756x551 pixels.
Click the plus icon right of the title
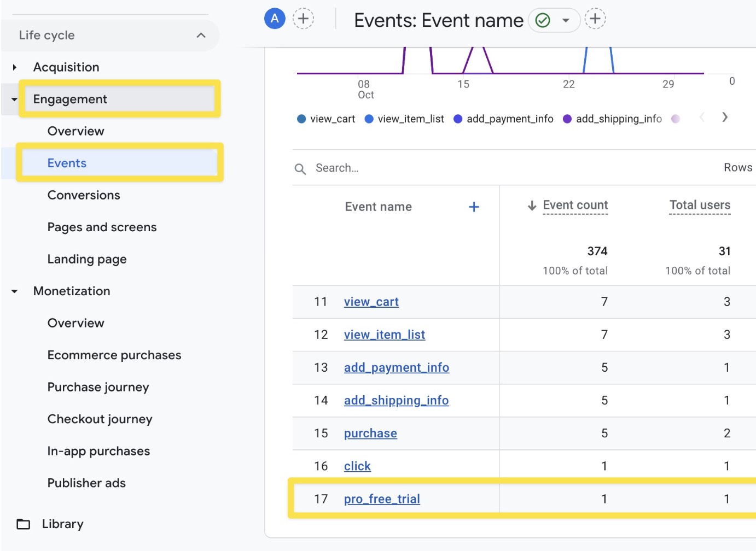coord(595,18)
